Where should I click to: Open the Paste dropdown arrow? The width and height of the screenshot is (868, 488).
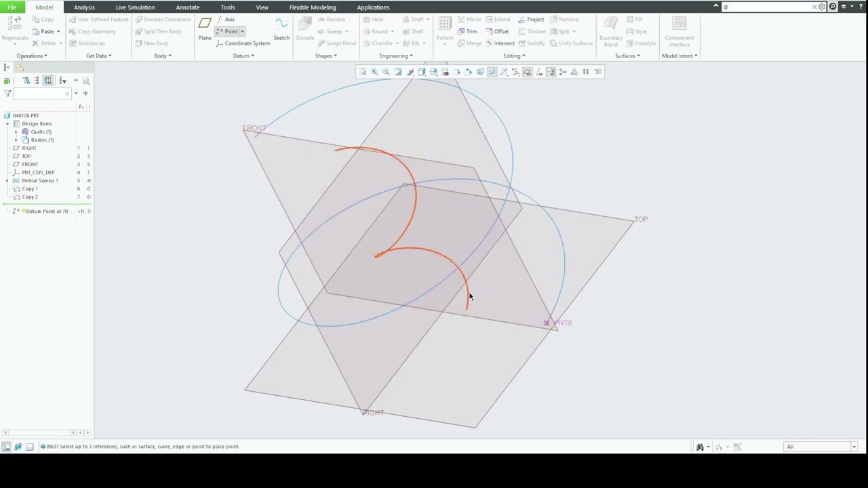(x=58, y=32)
